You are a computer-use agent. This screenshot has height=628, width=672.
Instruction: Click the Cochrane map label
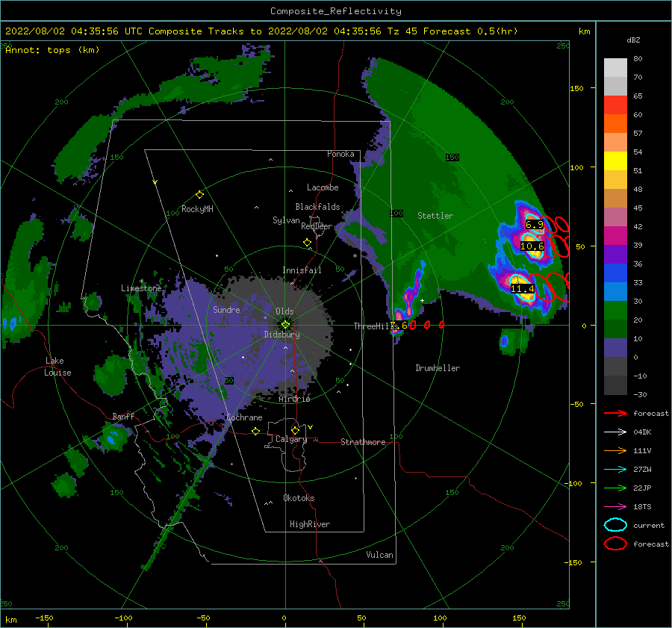[x=244, y=417]
